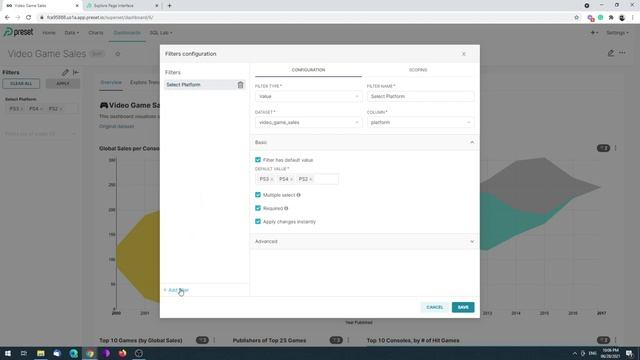Collapse the Filters sidebar

click(x=76, y=72)
